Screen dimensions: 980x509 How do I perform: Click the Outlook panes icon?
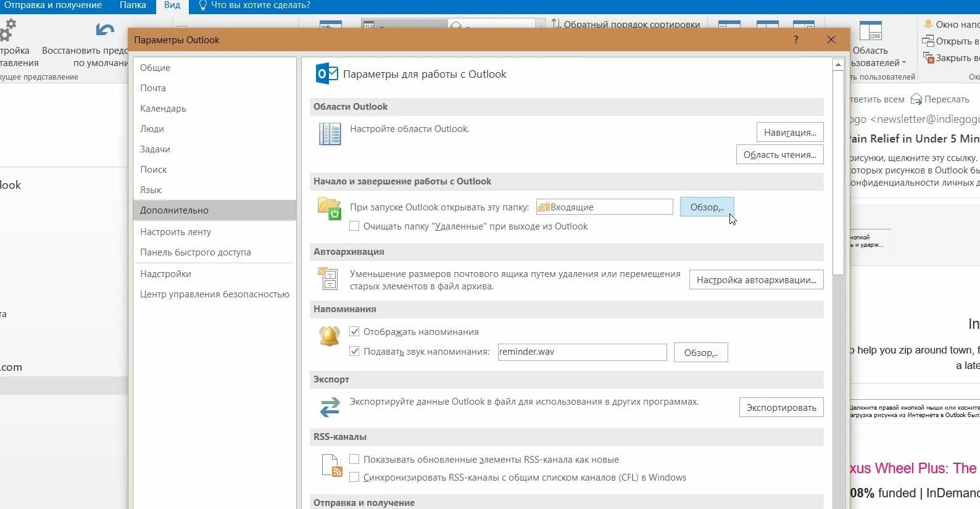330,134
